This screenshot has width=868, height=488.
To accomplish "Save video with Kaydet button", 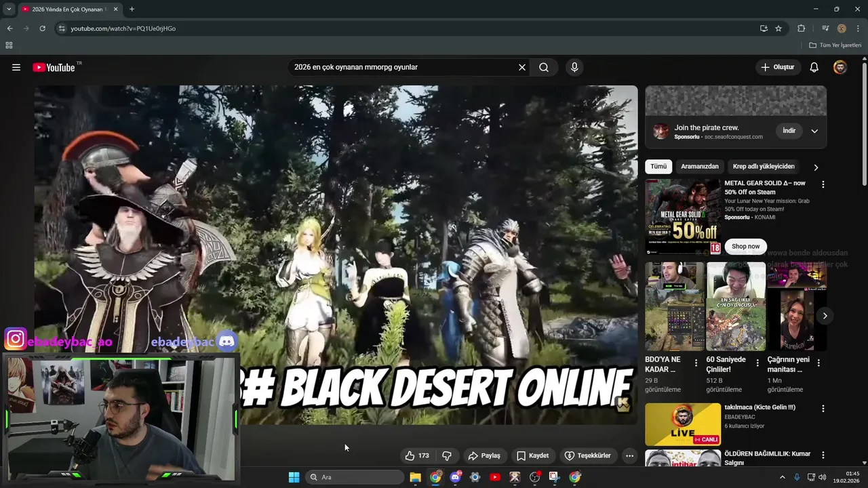I will (x=532, y=455).
